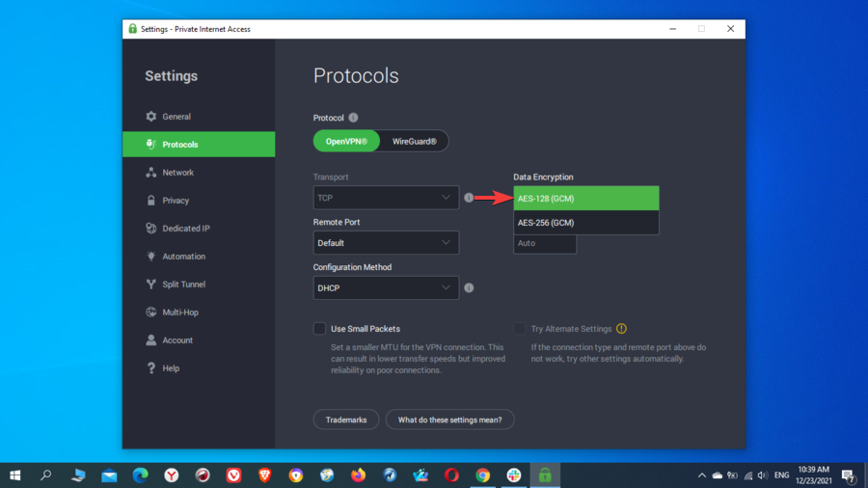Select the OpenVPN protocol option
Image resolution: width=868 pixels, height=488 pixels.
point(346,141)
